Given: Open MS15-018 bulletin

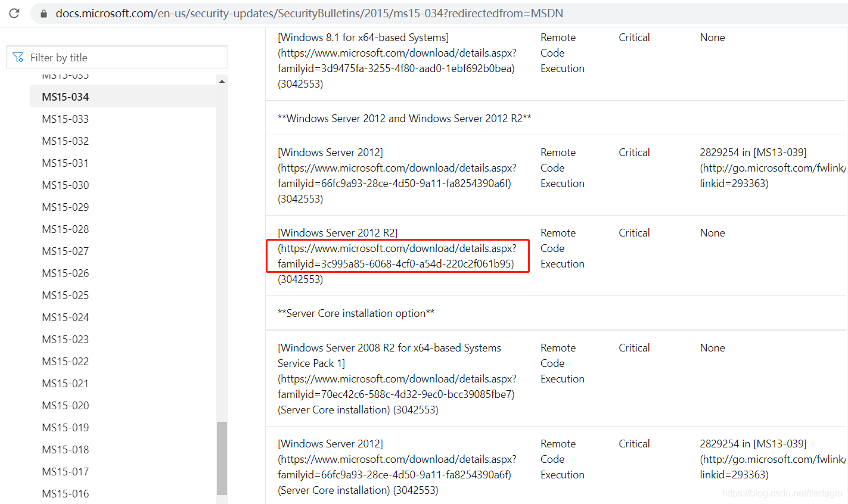Looking at the screenshot, I should pos(65,449).
